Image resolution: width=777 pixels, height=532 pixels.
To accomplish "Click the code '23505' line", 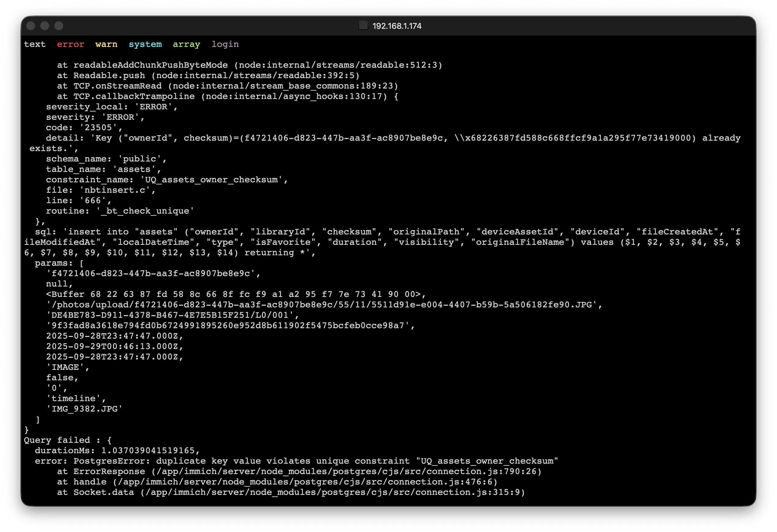I will click(x=84, y=127).
